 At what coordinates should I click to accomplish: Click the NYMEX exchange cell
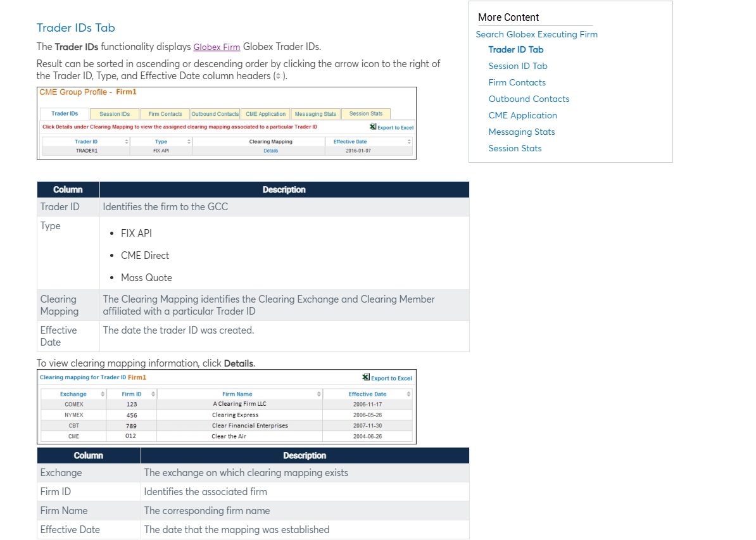click(x=74, y=415)
